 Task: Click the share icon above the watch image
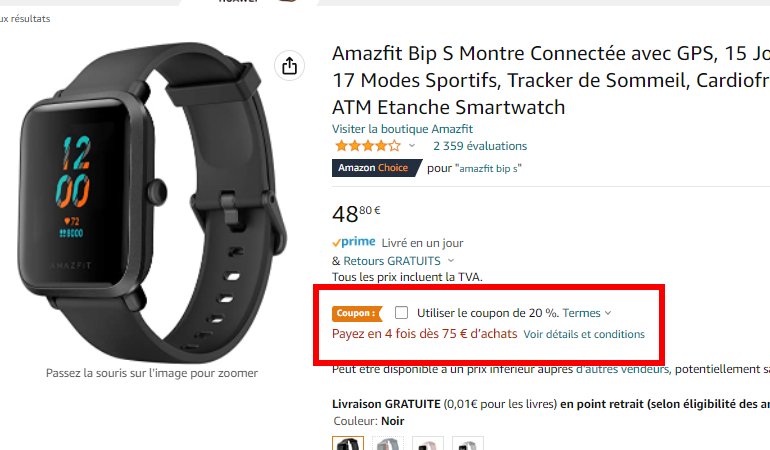pos(289,66)
